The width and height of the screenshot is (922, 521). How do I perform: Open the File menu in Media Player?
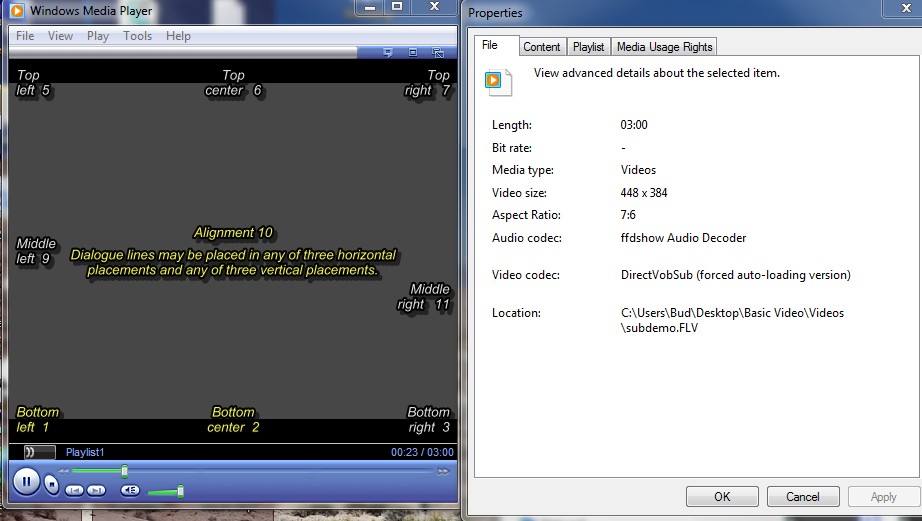click(25, 36)
